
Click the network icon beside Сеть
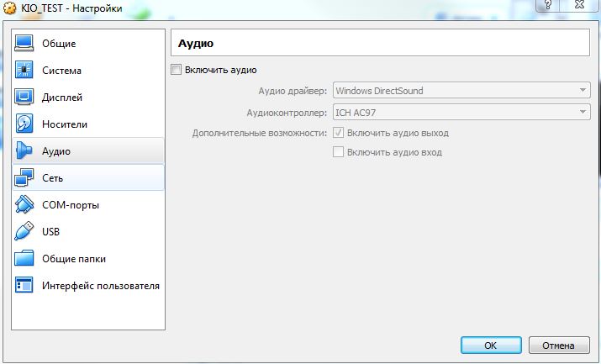(x=24, y=178)
